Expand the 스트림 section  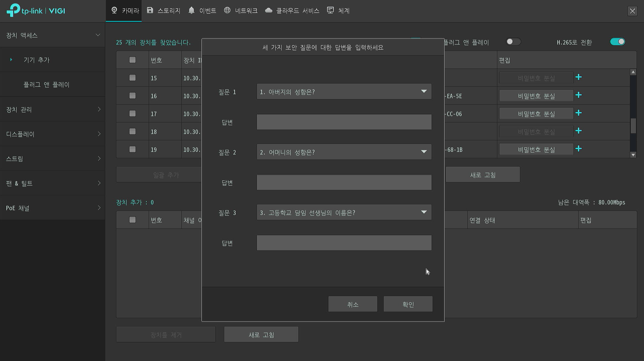coord(53,159)
